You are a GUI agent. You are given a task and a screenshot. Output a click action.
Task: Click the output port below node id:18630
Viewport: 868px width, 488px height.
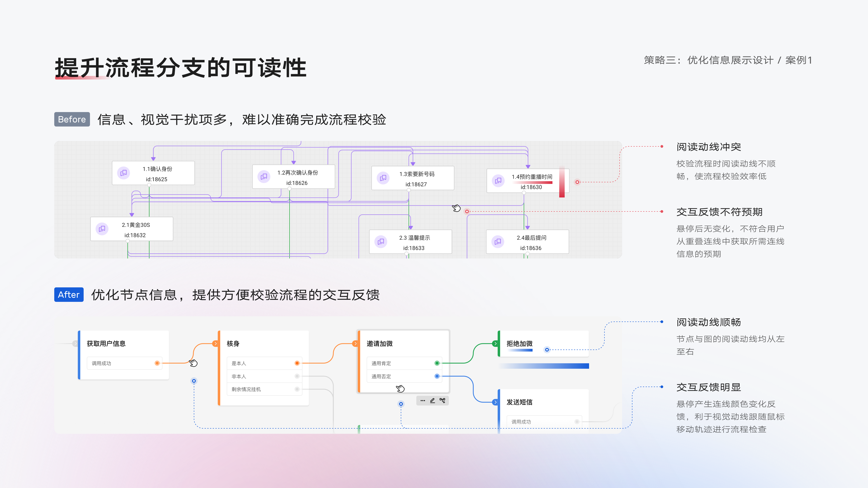coord(524,193)
